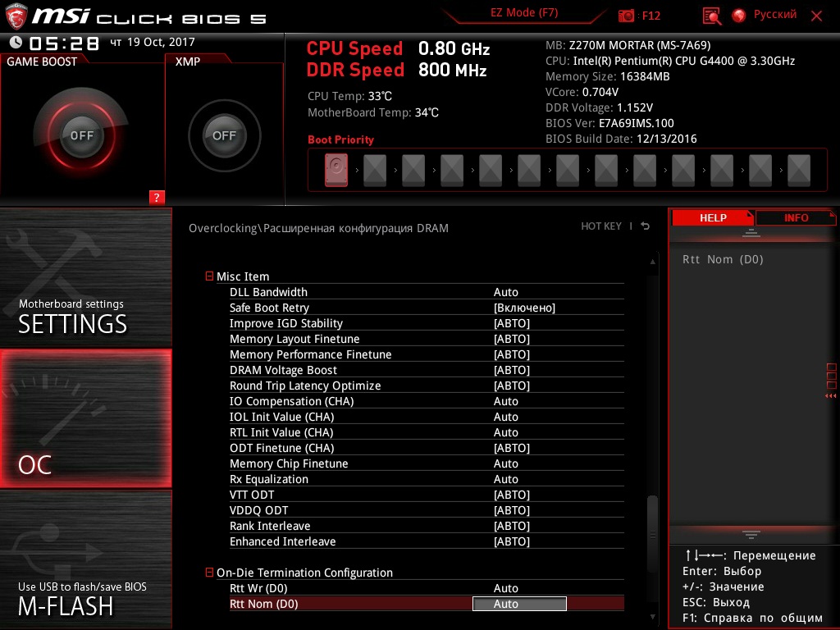
Task: Open the INFO tab
Action: point(796,217)
